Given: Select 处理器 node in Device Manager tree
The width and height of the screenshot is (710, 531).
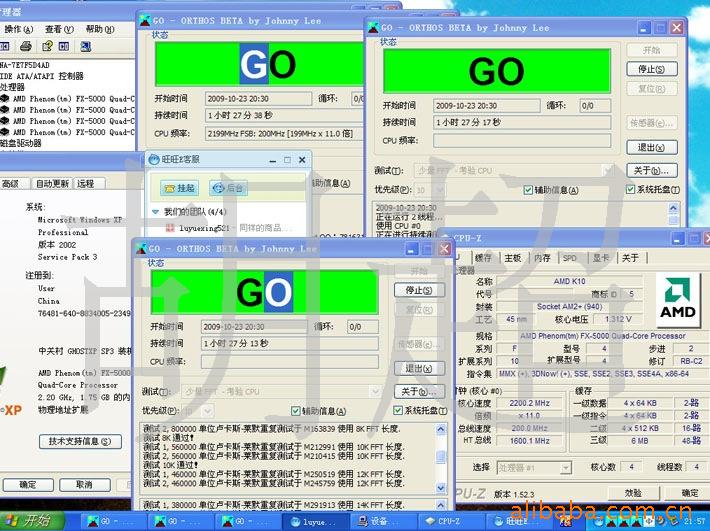Looking at the screenshot, I should [x=12, y=87].
